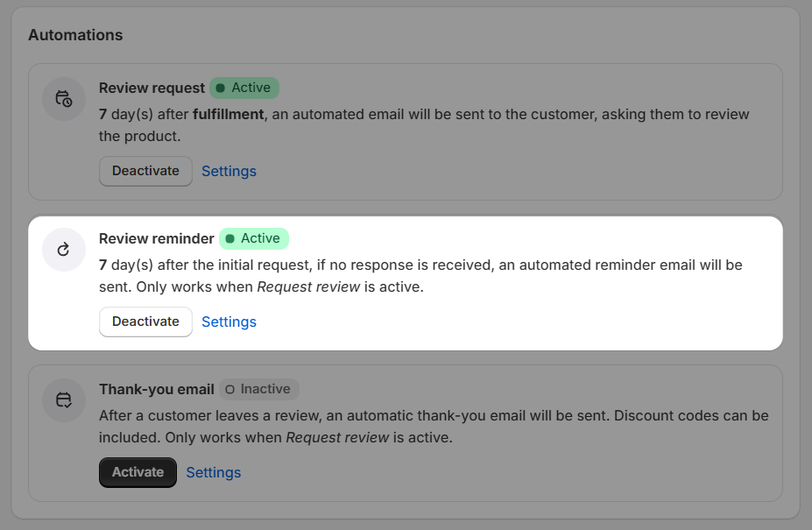Click the Active badge next to Review reminder

click(x=254, y=238)
